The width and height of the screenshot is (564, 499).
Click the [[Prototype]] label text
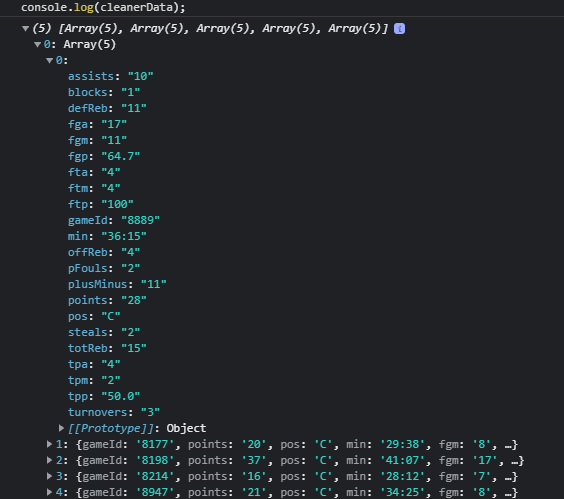[111, 428]
